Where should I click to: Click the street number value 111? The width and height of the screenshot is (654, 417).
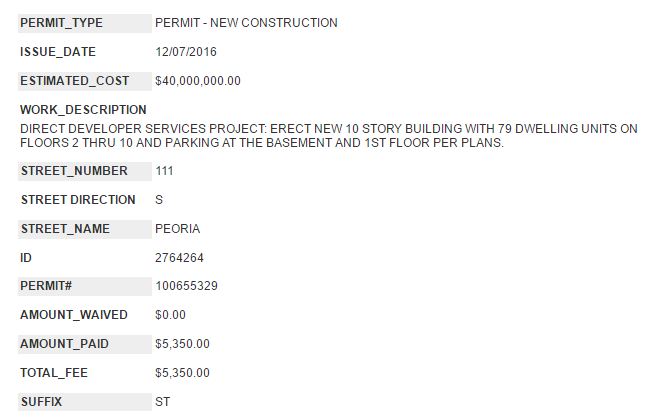[x=164, y=171]
